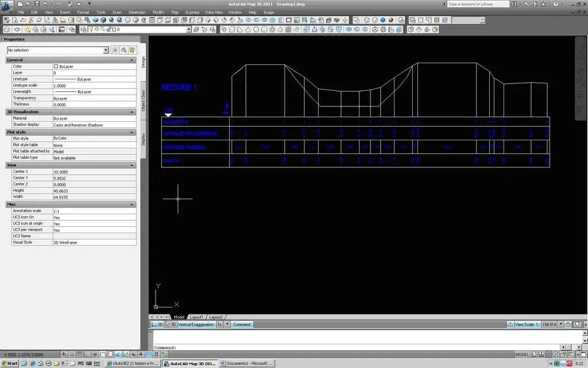Click the ByLayer color swatch field

pyautogui.click(x=95, y=67)
